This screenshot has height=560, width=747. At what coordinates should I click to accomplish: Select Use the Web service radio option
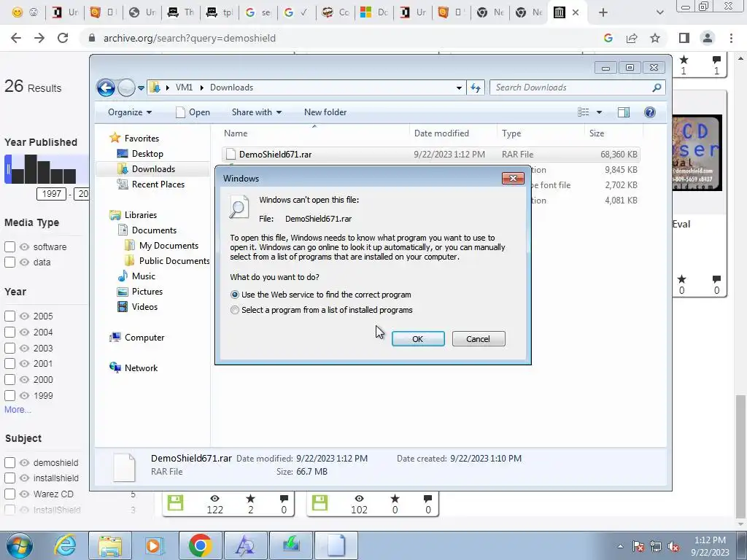(x=234, y=295)
